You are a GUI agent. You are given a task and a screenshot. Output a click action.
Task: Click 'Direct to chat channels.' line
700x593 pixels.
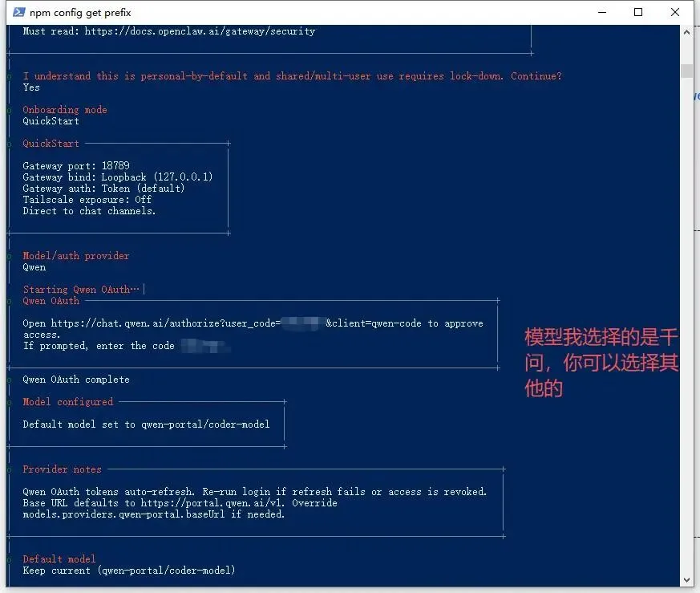click(89, 211)
